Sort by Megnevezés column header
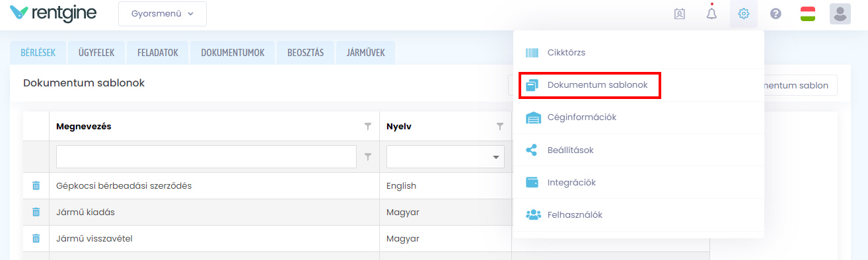The height and width of the screenshot is (260, 868). point(83,127)
